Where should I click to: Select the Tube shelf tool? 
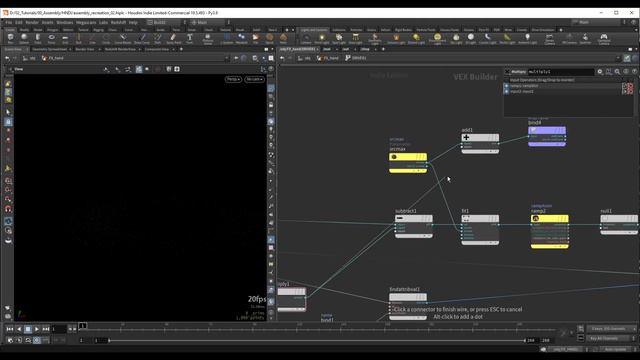coord(38,39)
